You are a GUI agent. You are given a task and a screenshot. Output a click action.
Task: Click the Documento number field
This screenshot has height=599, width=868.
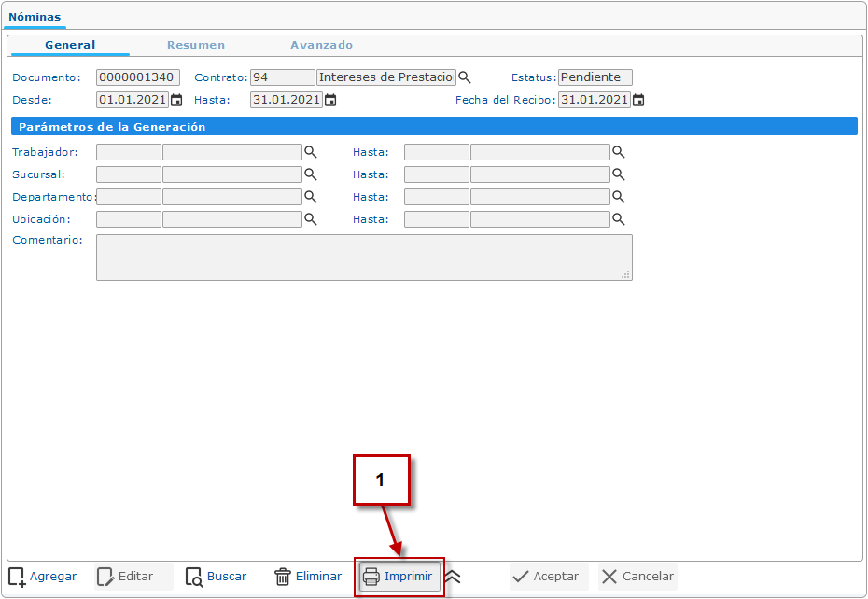tap(138, 77)
